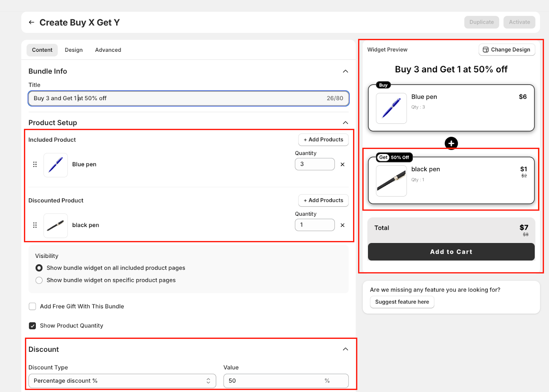Enable Add Free Gift With This Bundle
This screenshot has height=392, width=549.
[33, 306]
